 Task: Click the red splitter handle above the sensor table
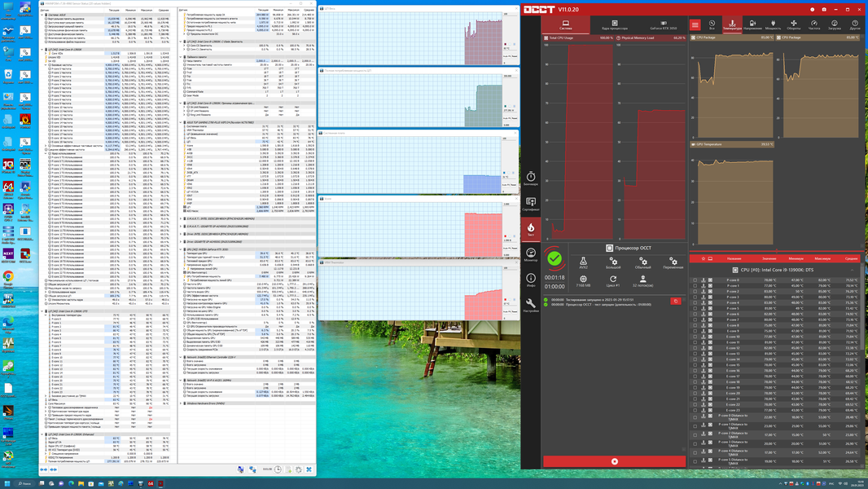(x=777, y=251)
